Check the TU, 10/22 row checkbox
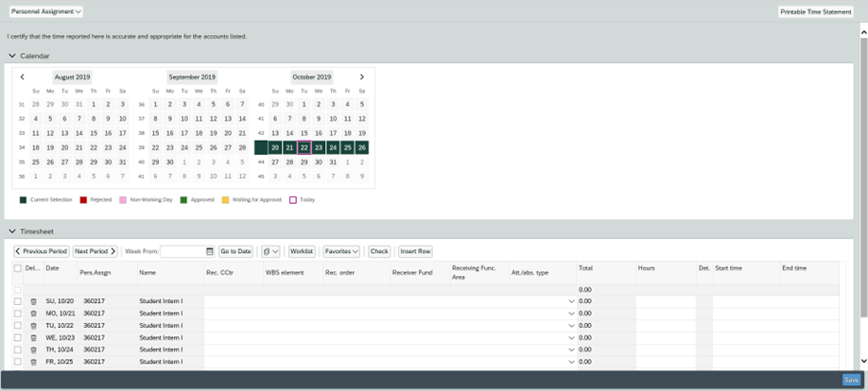The width and height of the screenshot is (868, 391). [x=18, y=326]
